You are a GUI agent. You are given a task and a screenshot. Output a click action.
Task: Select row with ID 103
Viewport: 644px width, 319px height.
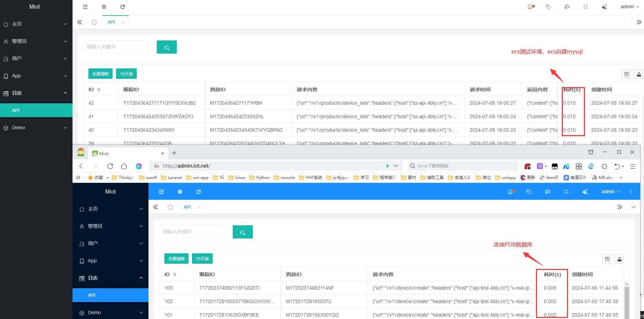392,288
